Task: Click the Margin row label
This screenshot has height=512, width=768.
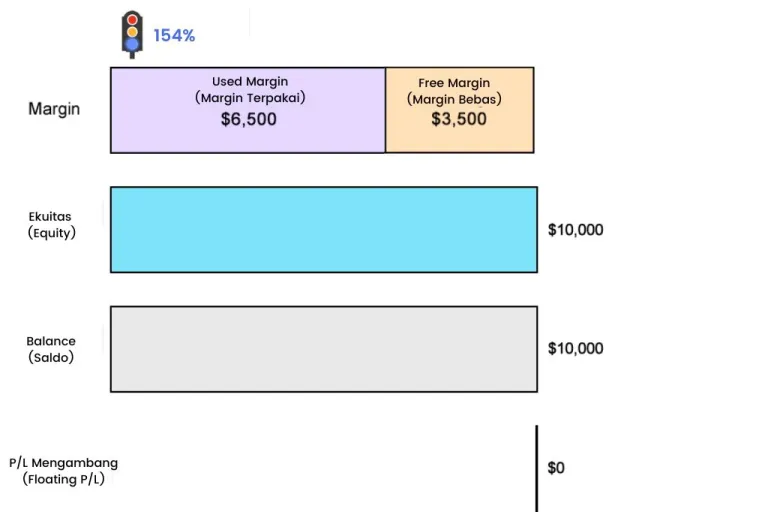Action: pos(54,109)
